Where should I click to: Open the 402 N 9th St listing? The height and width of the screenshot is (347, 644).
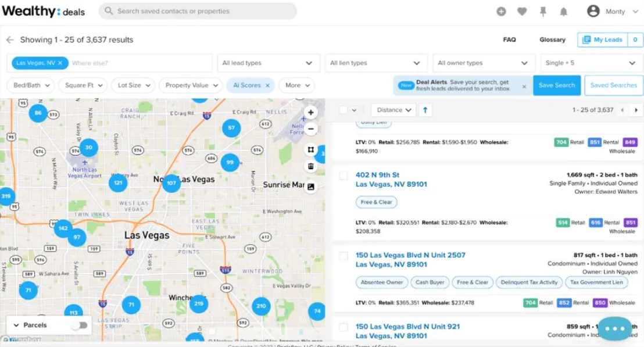point(391,180)
